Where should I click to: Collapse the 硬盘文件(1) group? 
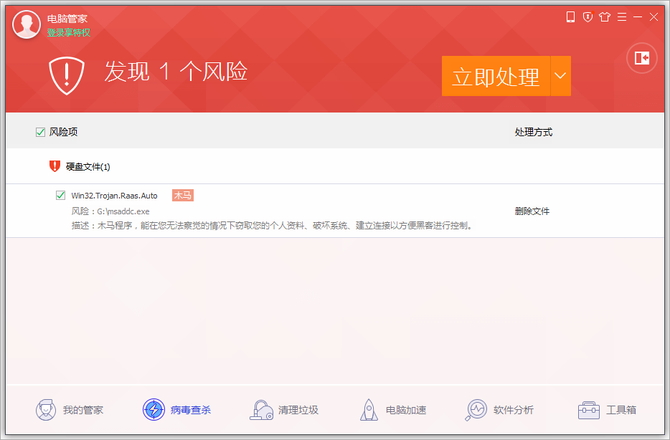click(x=88, y=167)
